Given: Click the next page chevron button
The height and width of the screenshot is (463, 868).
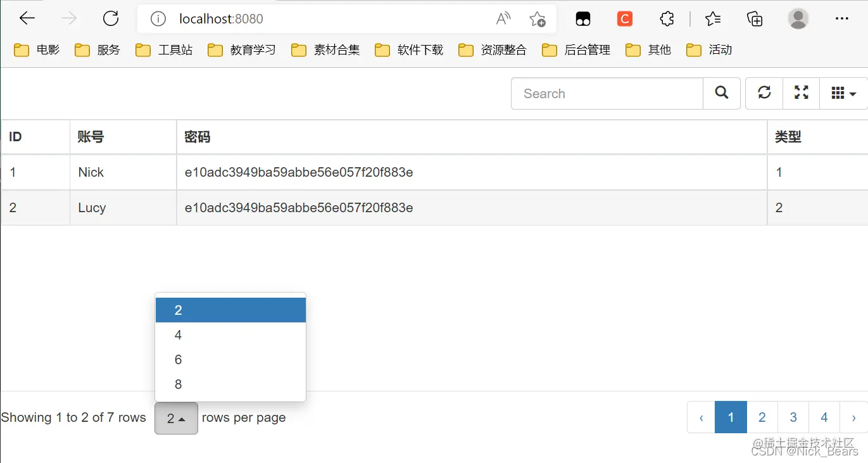Looking at the screenshot, I should (x=853, y=417).
